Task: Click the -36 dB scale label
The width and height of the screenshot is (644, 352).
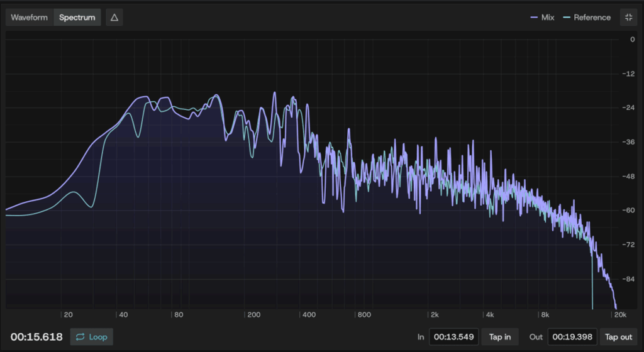Action: 628,142
